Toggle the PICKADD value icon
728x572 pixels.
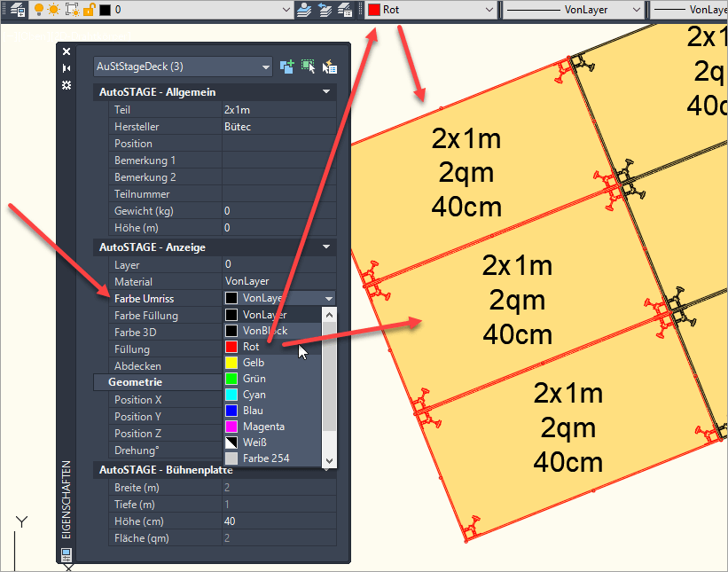pyautogui.click(x=287, y=67)
